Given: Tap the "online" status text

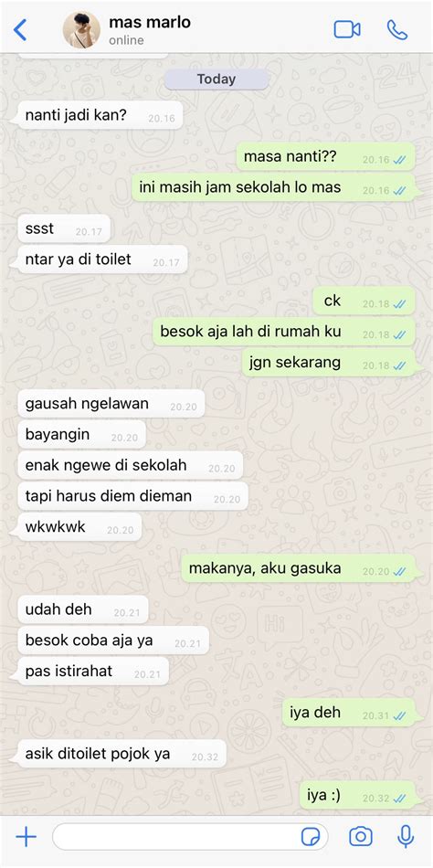Looking at the screenshot, I should point(126,40).
